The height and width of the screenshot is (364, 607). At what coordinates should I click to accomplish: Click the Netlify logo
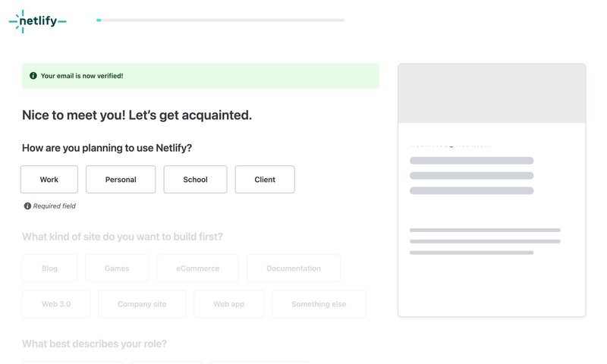38,22
